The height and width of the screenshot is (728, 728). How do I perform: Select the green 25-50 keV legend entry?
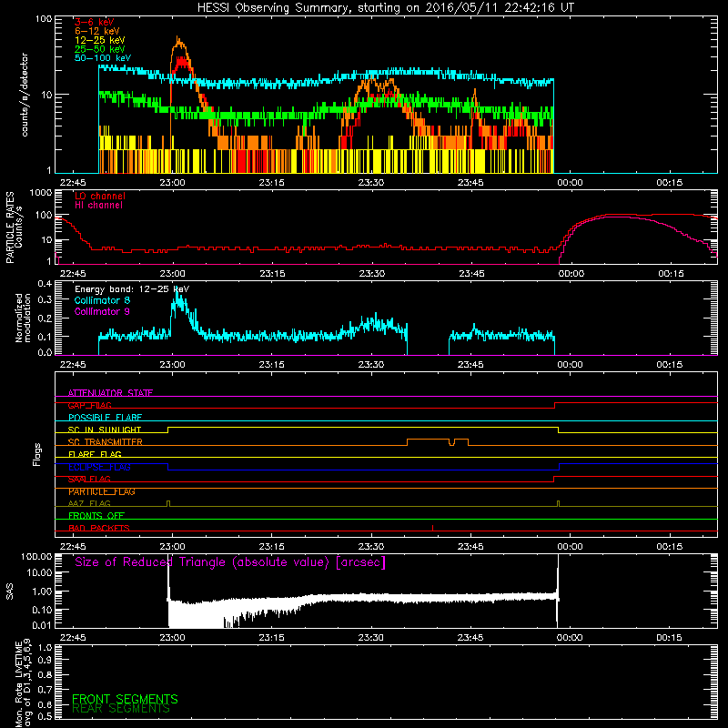coord(100,49)
